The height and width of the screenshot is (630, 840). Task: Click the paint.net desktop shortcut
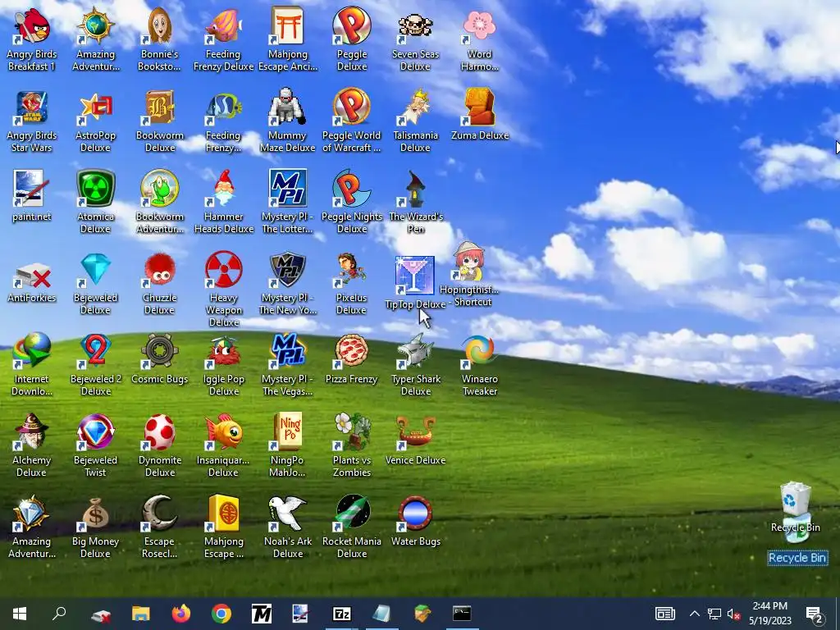tap(32, 189)
